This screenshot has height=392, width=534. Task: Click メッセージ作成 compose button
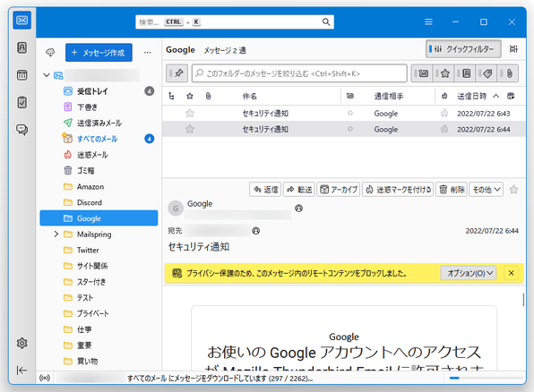click(x=99, y=53)
